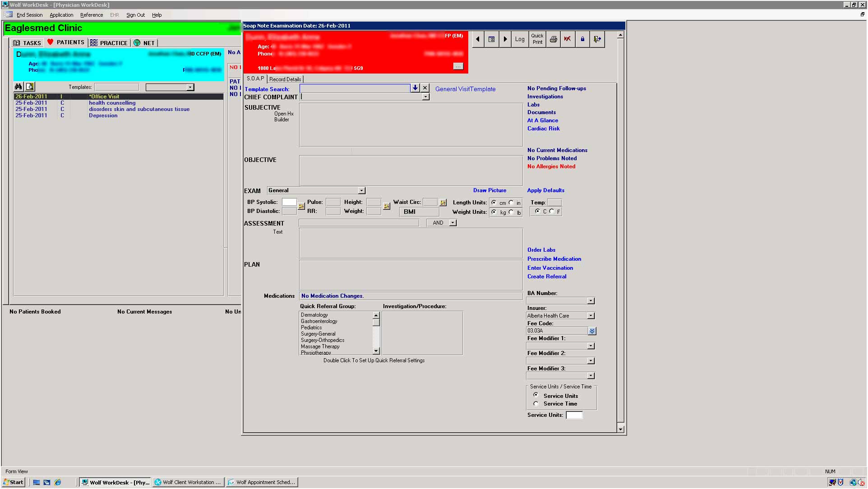Viewport: 868px width, 489px height.
Task: Select lb for Weight Units
Action: pyautogui.click(x=511, y=212)
